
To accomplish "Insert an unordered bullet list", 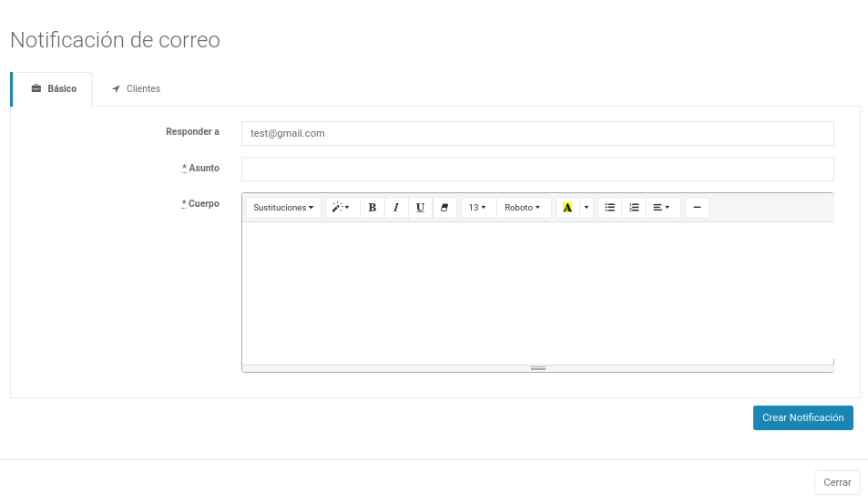I will [x=610, y=208].
